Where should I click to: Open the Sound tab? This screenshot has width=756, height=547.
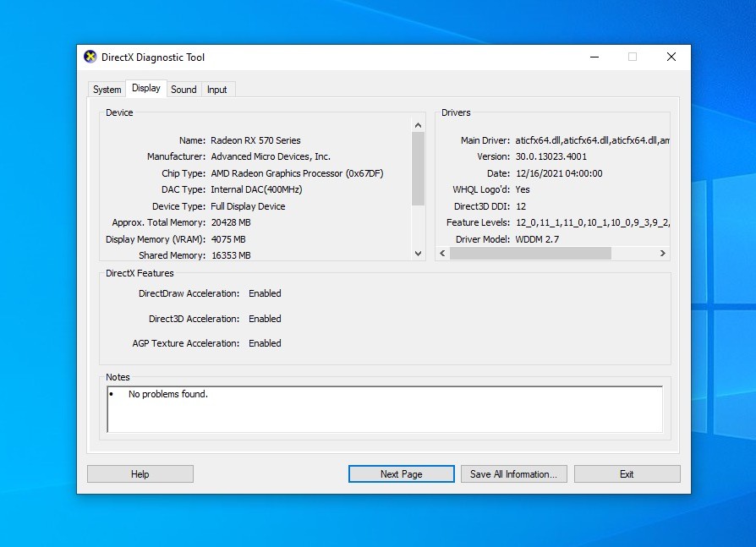[184, 90]
